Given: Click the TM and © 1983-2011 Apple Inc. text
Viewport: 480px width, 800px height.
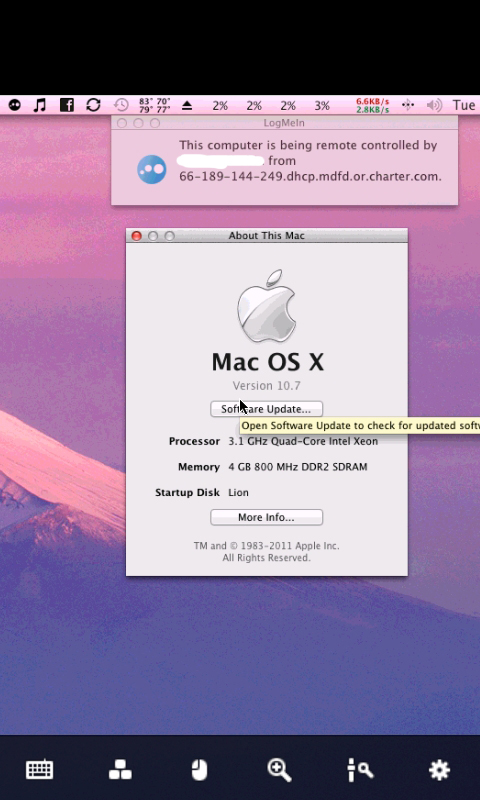Looking at the screenshot, I should point(266,546).
